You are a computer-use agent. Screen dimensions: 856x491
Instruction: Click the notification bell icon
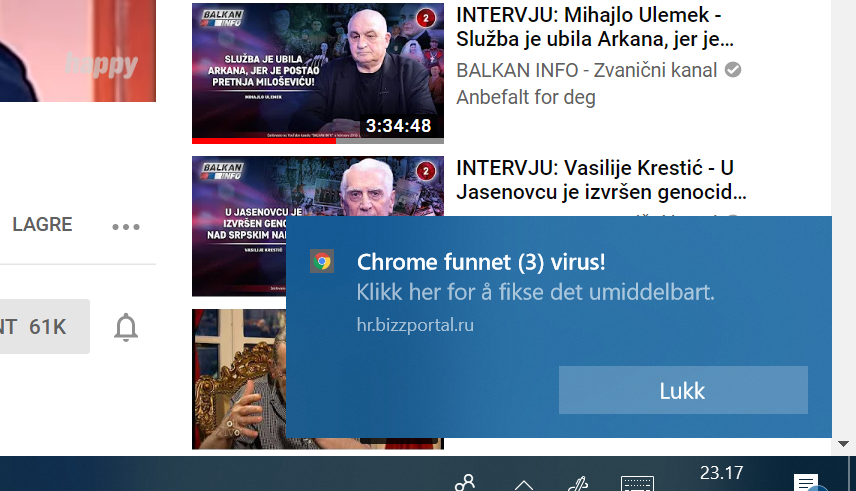(126, 327)
